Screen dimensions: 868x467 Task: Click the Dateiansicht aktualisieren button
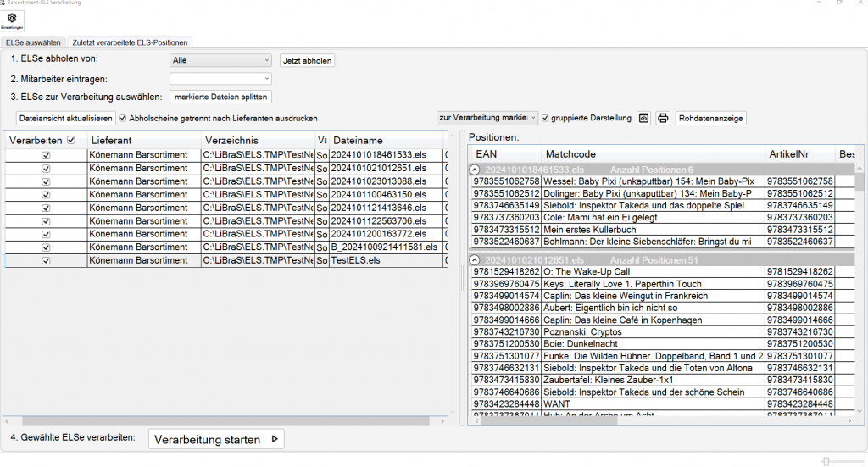point(65,118)
